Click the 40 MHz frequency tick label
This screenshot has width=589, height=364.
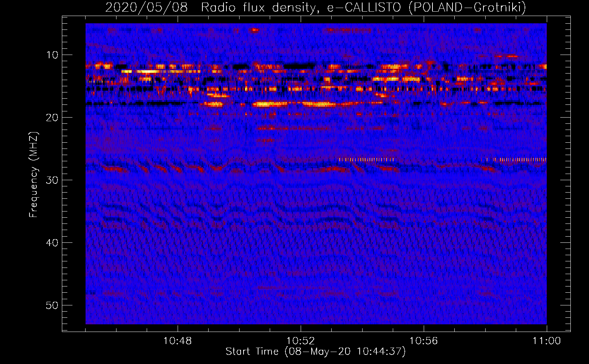[52, 242]
